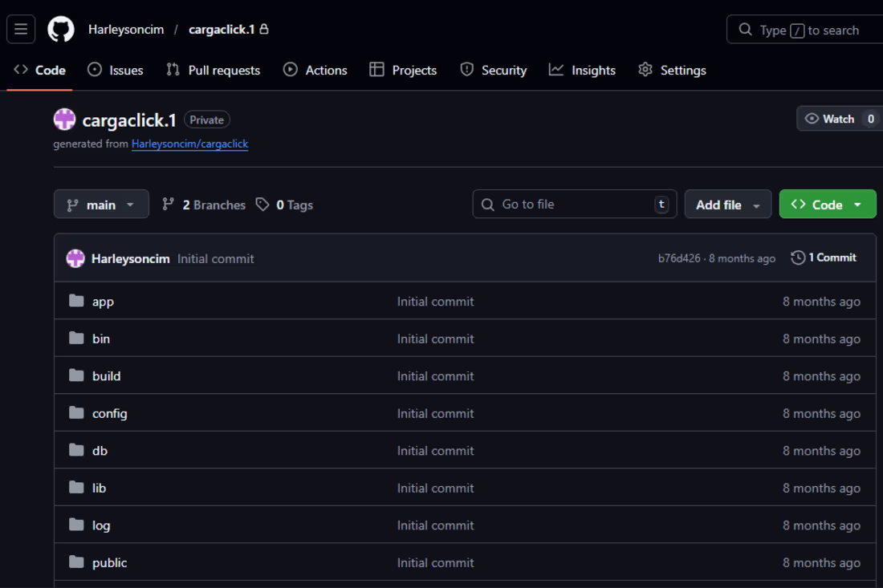Click the tag icon next to 0 Tags
This screenshot has height=588, width=883.
pos(262,205)
